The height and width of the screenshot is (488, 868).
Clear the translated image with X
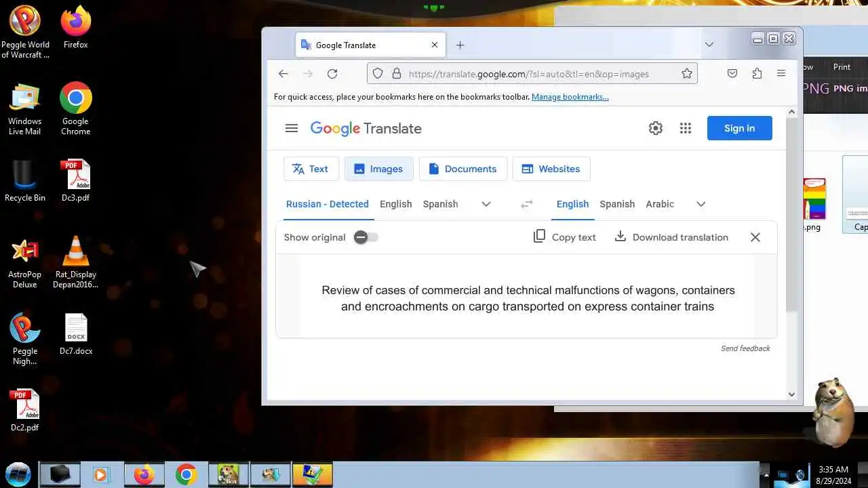[x=755, y=237]
